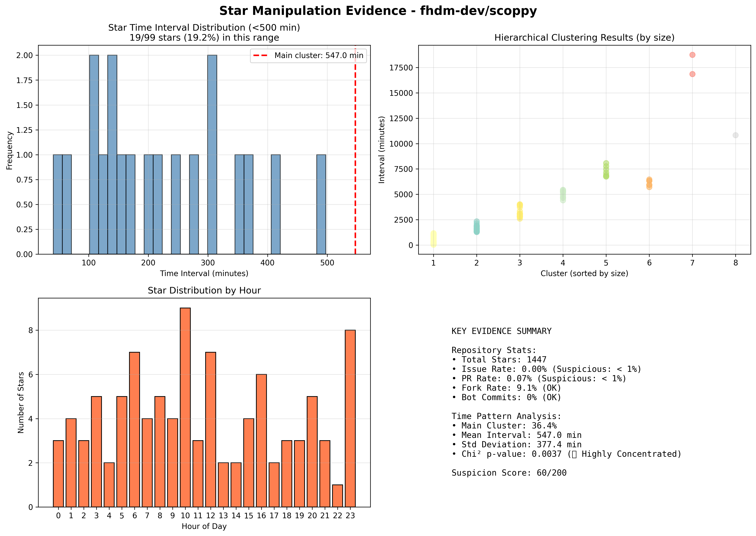Click the "17500" y-axis tick label
Screen dimensions: 756x536
point(401,68)
